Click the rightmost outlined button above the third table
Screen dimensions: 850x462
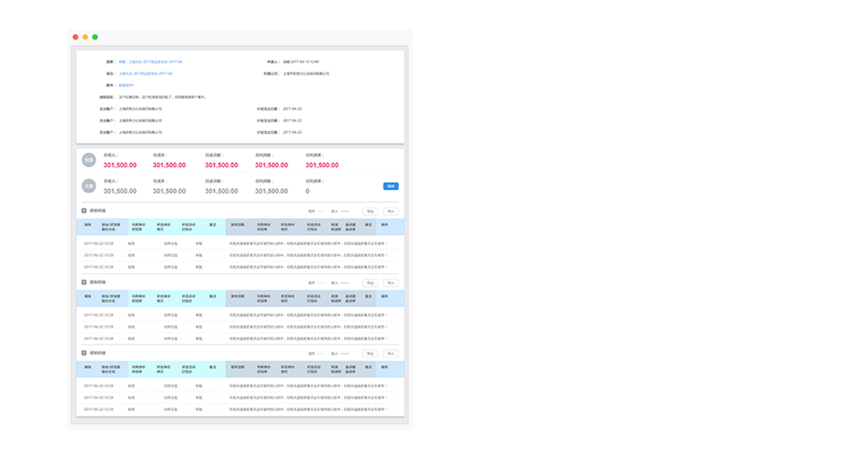(390, 353)
